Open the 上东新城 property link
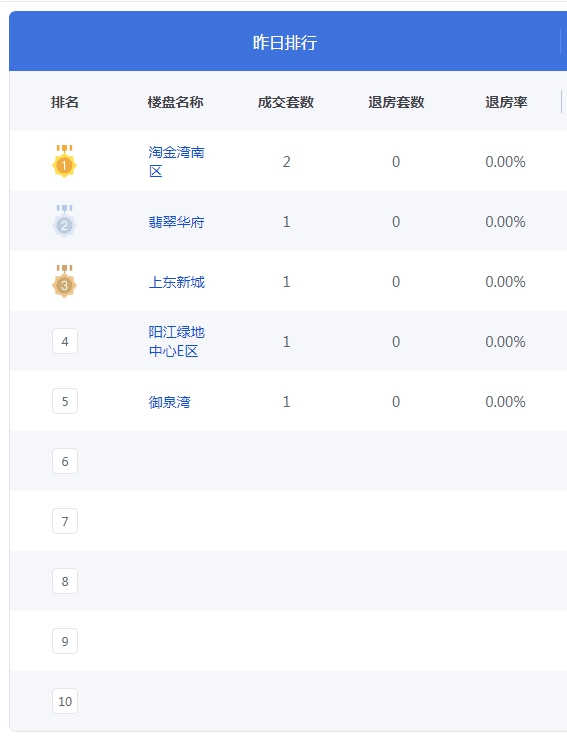The width and height of the screenshot is (567, 741). coord(176,282)
